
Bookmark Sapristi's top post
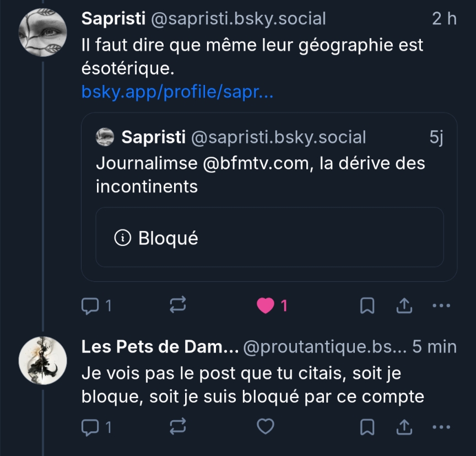(x=367, y=305)
